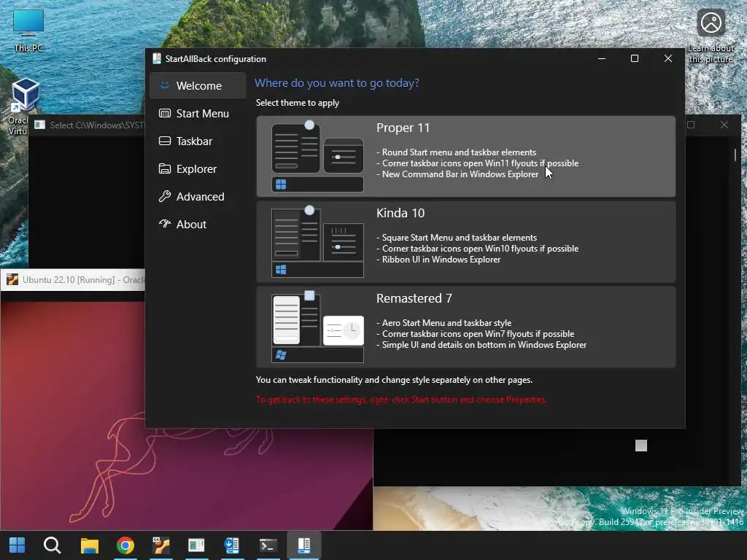The width and height of the screenshot is (747, 560).
Task: Open the Windows Start button
Action: click(18, 545)
